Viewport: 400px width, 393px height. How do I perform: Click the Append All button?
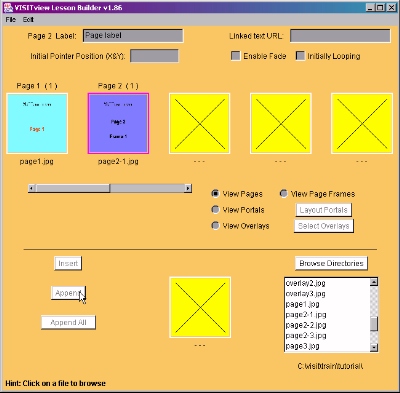point(68,322)
